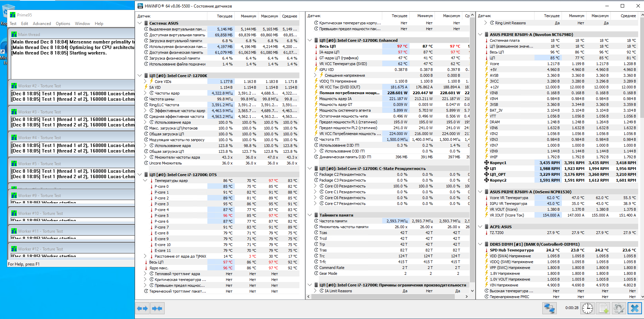Click the middle panel vertical scrollbar down arrow
This screenshot has width=644, height=319.
click(473, 291)
